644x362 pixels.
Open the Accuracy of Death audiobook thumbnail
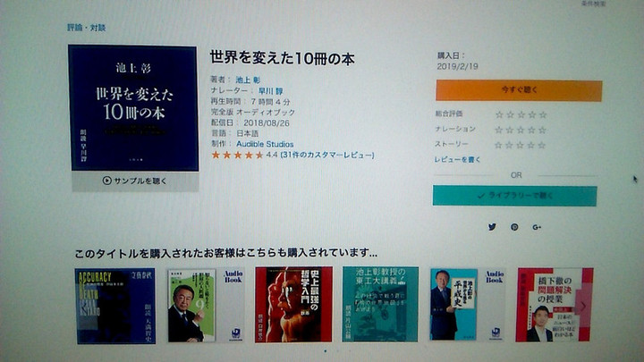pos(115,307)
